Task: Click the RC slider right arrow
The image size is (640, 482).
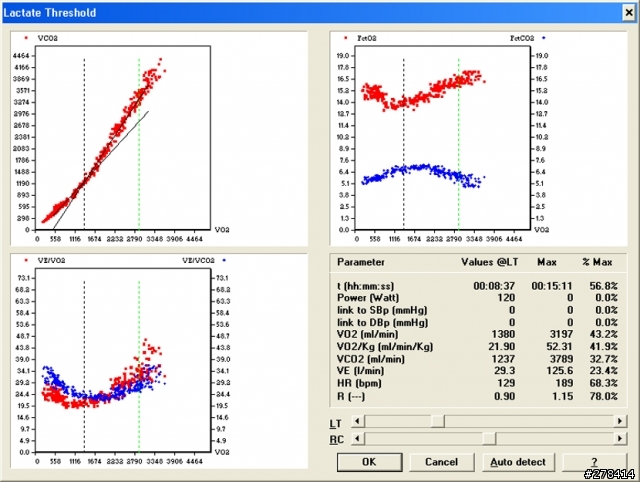Action: coord(620,439)
